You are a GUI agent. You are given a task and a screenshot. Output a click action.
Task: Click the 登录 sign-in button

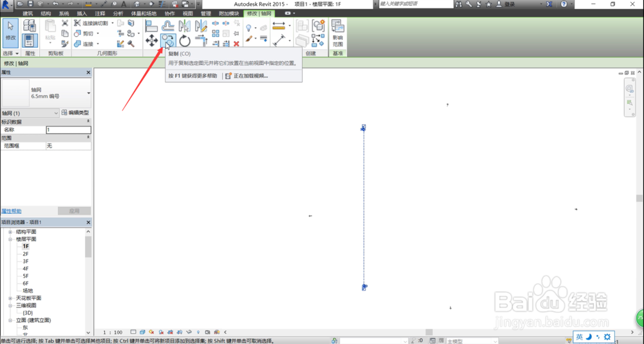click(506, 4)
